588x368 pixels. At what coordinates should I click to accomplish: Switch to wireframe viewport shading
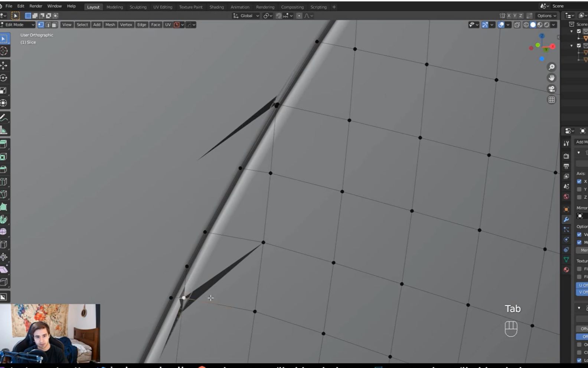click(x=526, y=25)
